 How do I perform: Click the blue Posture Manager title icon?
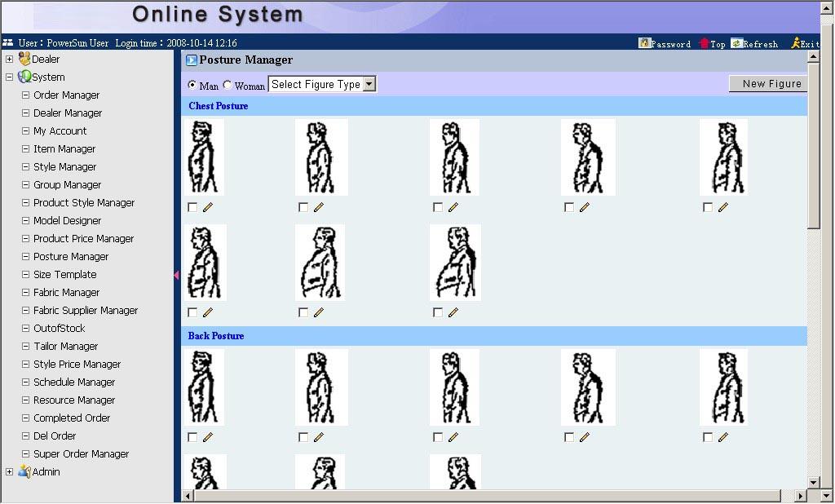pos(191,60)
